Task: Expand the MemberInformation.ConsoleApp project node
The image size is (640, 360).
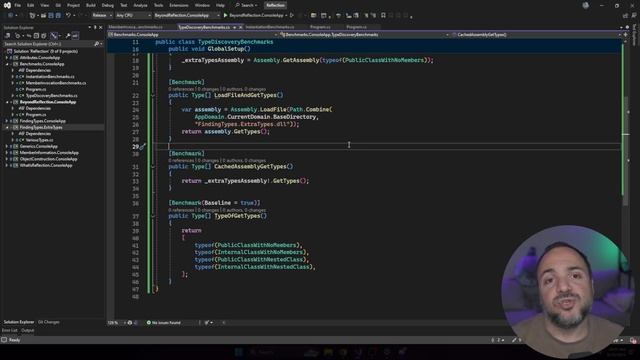Action: [x=7, y=153]
